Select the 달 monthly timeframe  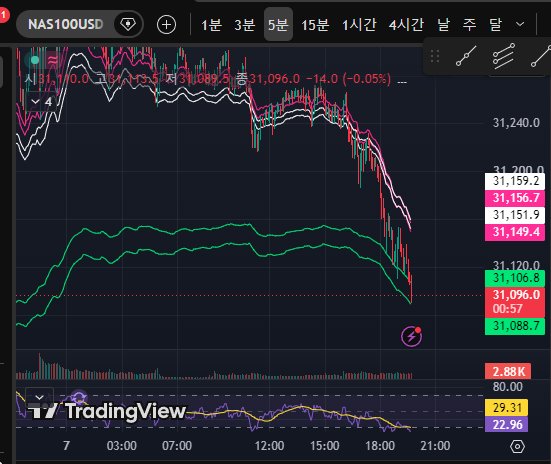495,25
